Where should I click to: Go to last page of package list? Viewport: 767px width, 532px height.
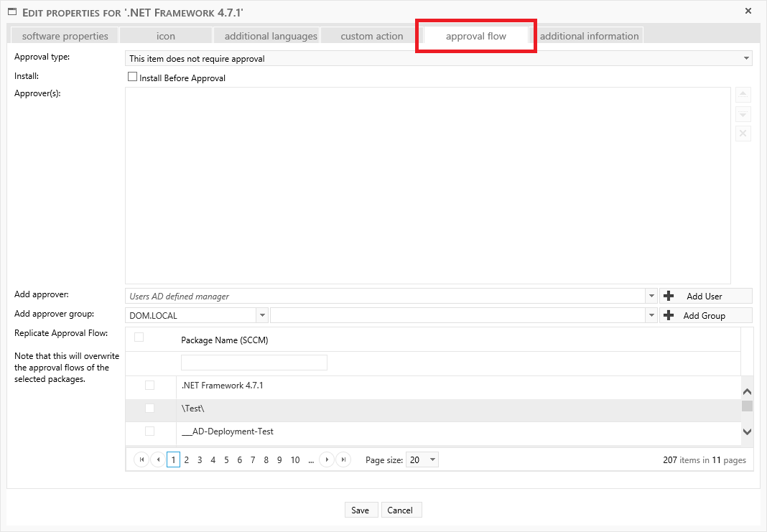[x=343, y=460]
